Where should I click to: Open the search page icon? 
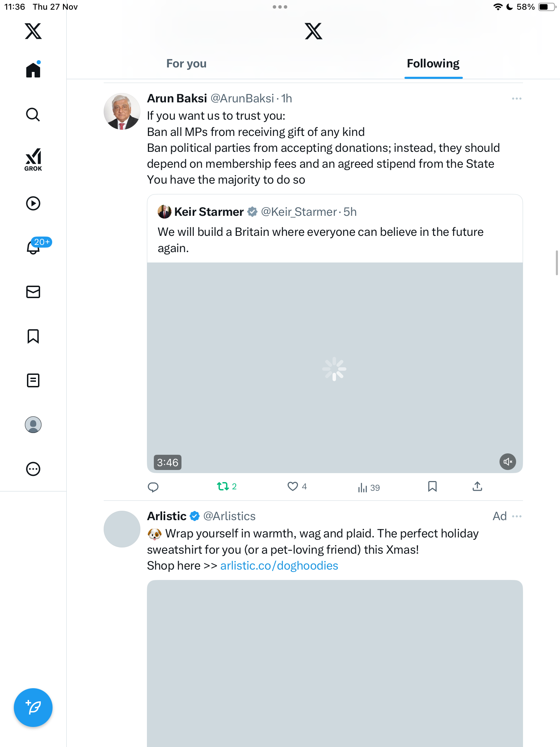[x=33, y=114]
